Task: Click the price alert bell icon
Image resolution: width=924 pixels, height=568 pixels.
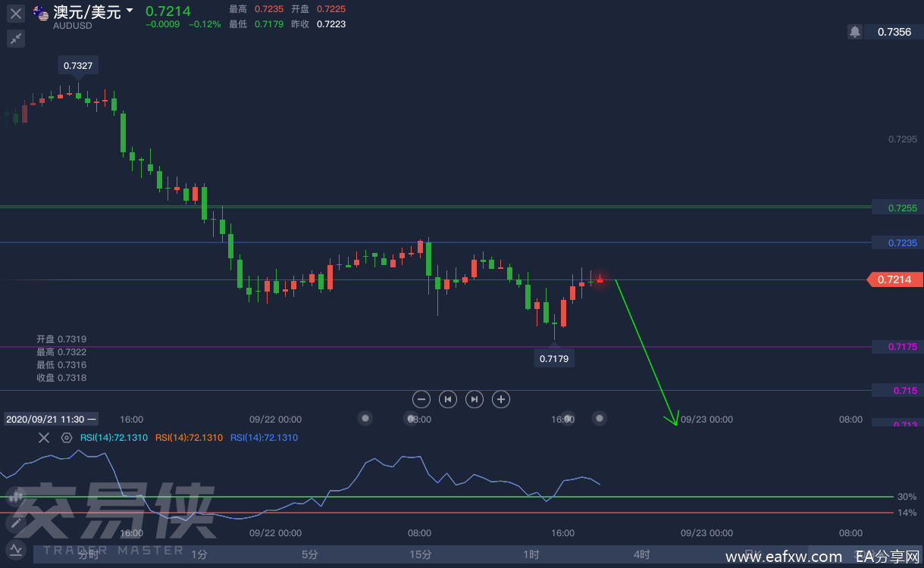Action: pos(855,32)
